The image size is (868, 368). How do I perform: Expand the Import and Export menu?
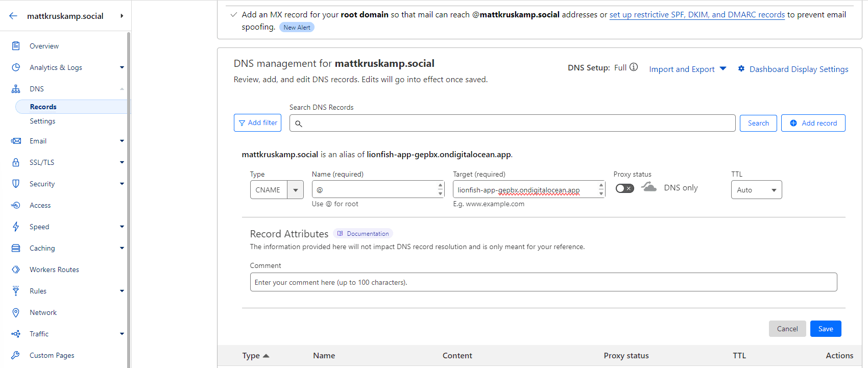[687, 69]
